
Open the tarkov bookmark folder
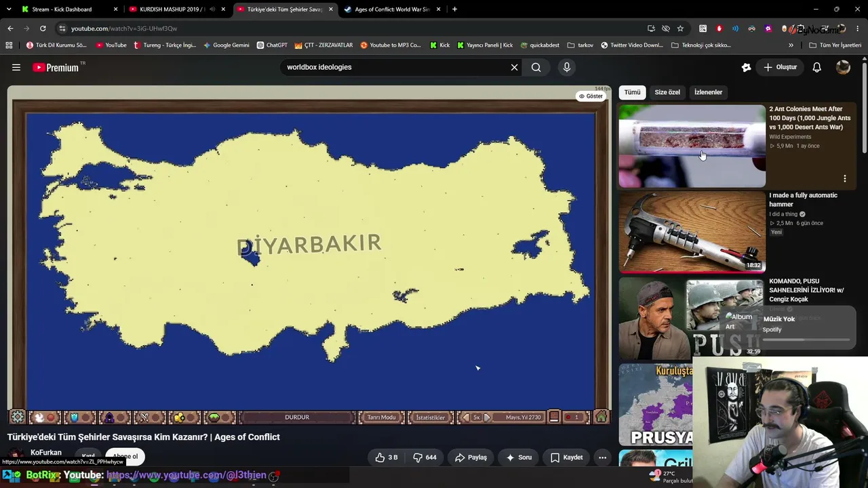(x=580, y=45)
